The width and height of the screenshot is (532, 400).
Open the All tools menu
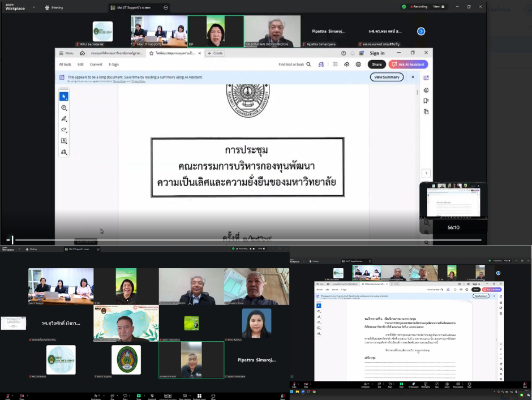(65, 64)
